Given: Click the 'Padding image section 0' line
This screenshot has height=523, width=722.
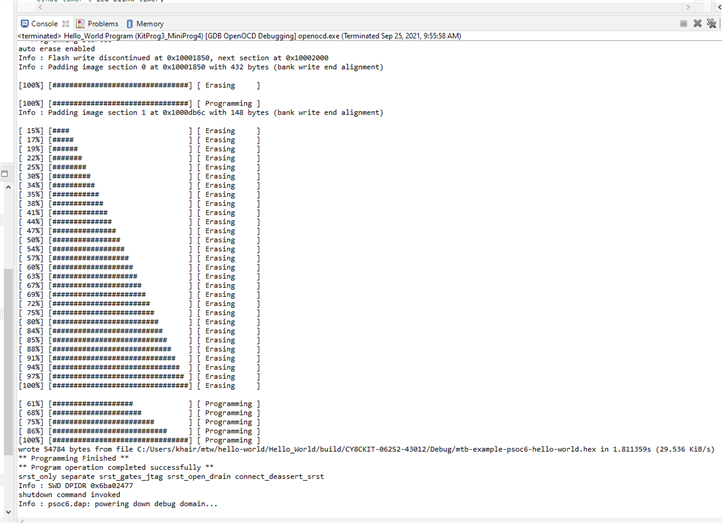Looking at the screenshot, I should [x=201, y=67].
